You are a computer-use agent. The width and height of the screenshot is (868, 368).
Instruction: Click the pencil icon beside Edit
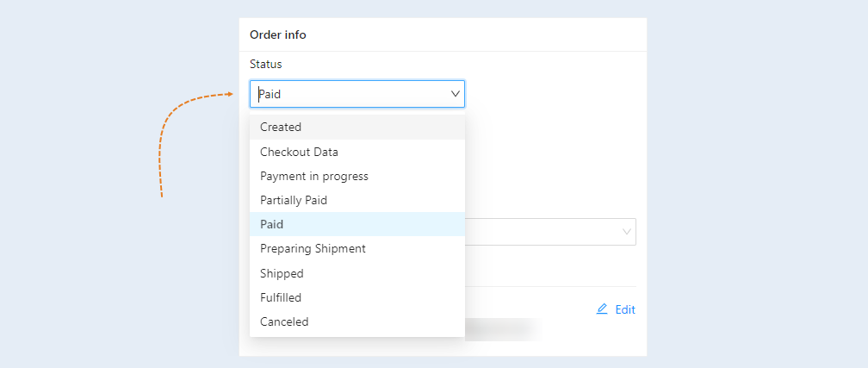click(x=602, y=309)
